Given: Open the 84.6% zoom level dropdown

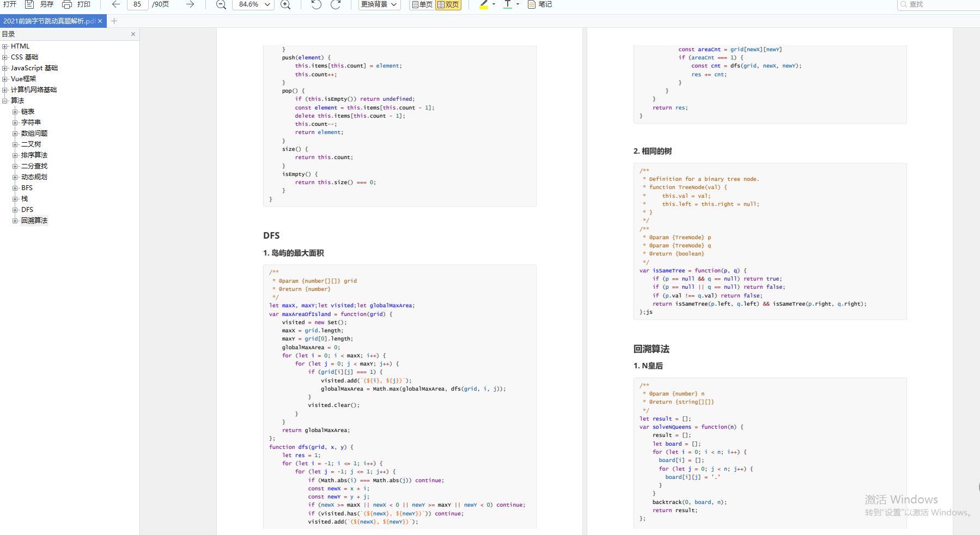Looking at the screenshot, I should [267, 4].
